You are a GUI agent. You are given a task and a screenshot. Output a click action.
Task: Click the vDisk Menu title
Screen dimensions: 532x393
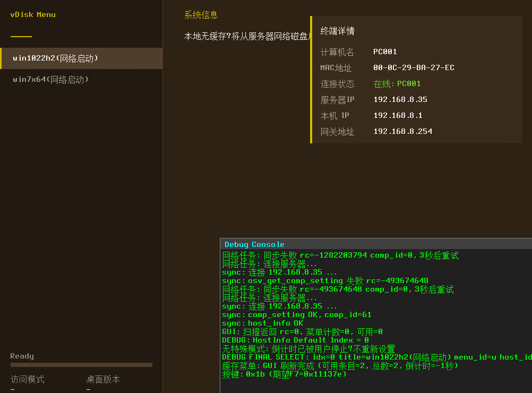click(33, 14)
